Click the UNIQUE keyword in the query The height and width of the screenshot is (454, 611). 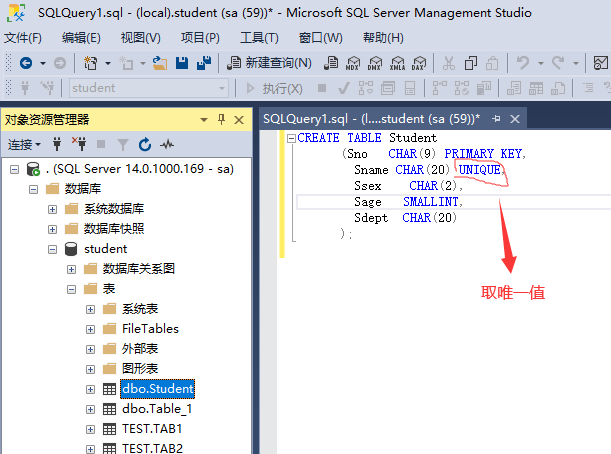(479, 170)
